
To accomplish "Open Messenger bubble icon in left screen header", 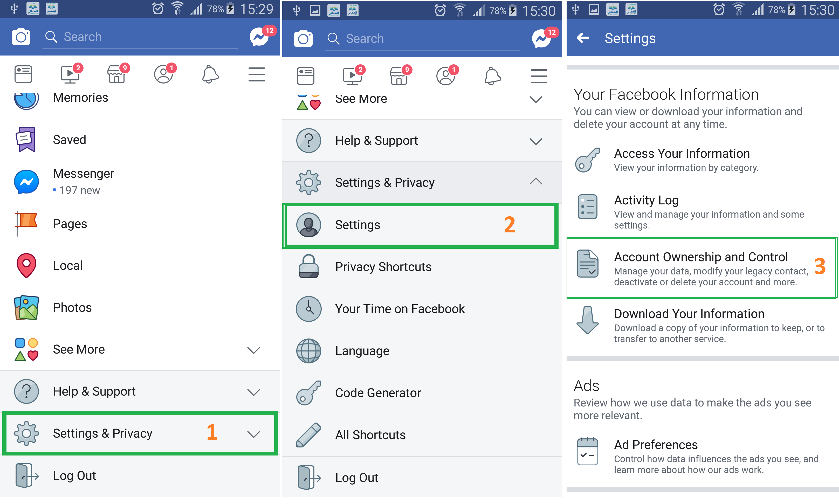I will (259, 37).
